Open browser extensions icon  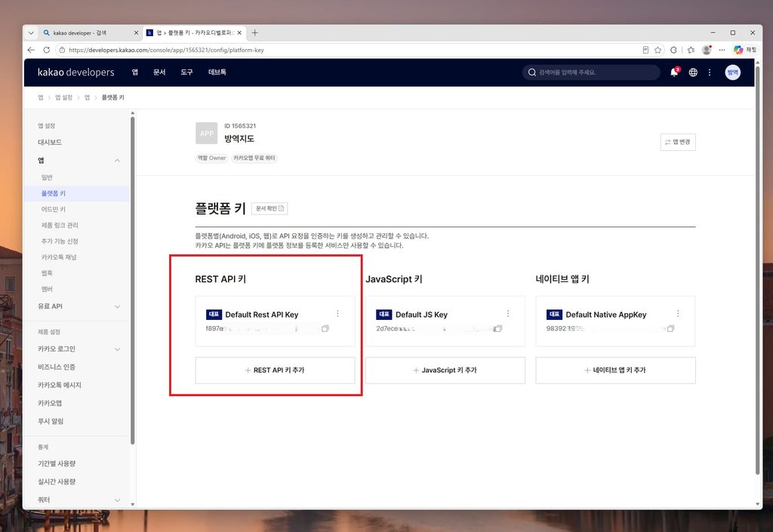pyautogui.click(x=673, y=50)
